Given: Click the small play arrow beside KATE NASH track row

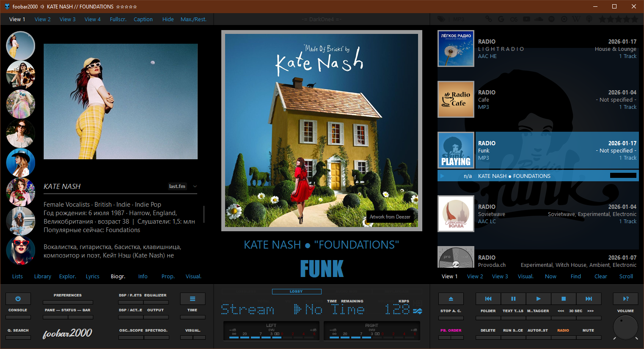Looking at the screenshot, I should point(442,176).
